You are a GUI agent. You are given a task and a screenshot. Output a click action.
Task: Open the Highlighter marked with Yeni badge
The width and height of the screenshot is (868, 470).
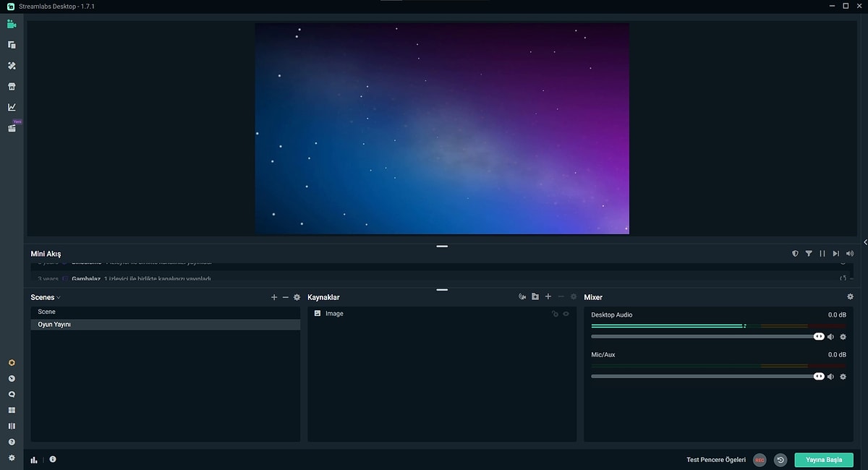click(11, 127)
